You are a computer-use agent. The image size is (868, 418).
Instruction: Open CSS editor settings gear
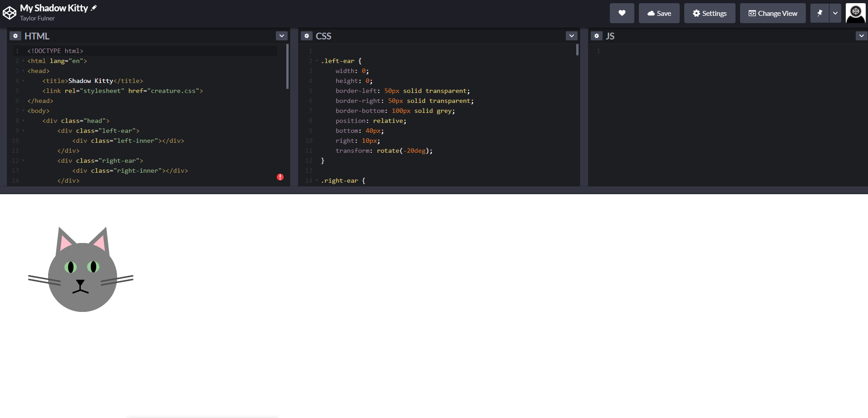click(307, 36)
